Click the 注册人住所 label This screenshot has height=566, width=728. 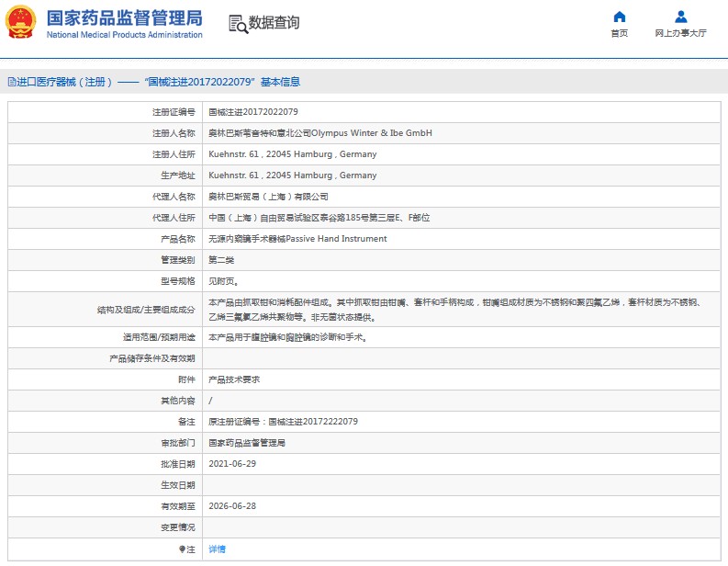(174, 154)
